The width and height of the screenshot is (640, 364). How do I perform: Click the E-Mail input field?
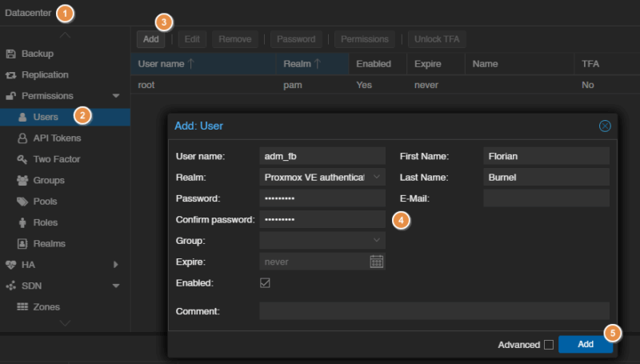(546, 198)
